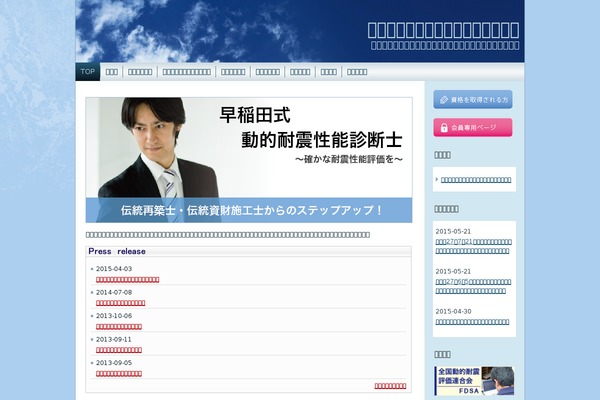Open the 全国動的耐震評価連合会 FDSA banner

pyautogui.click(x=474, y=381)
